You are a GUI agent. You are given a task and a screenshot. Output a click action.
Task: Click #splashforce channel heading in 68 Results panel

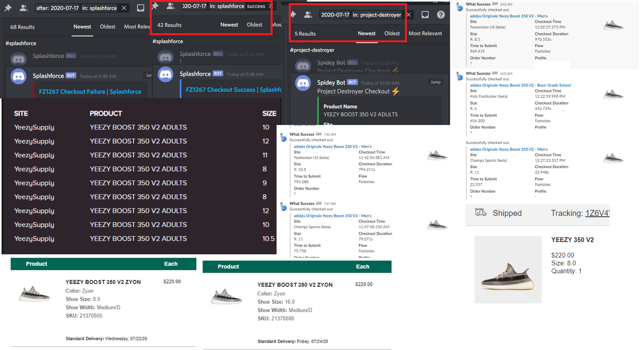[21, 43]
